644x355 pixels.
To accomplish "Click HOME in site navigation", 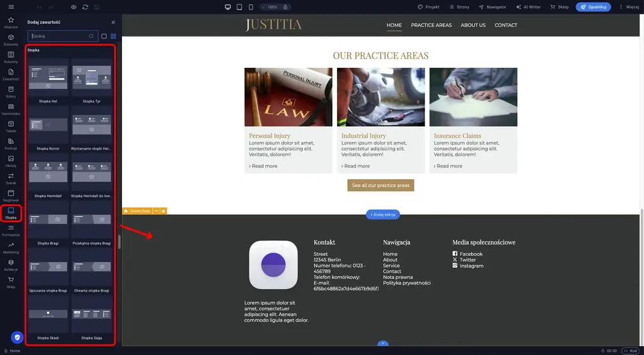I will 394,25.
